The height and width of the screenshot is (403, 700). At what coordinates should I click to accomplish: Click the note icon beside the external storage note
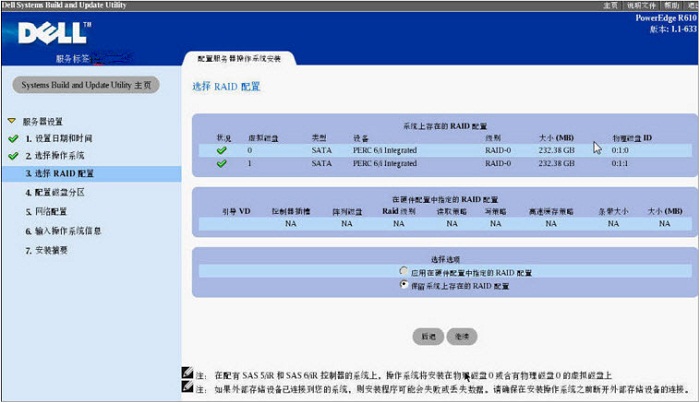click(188, 386)
